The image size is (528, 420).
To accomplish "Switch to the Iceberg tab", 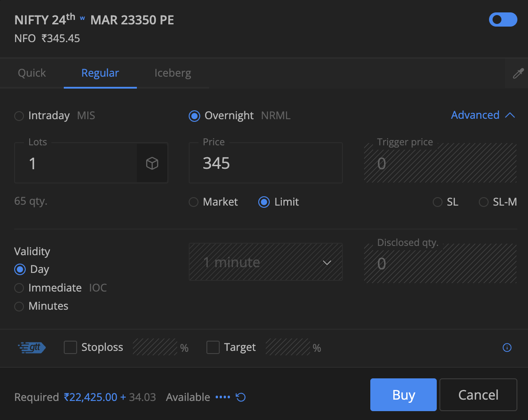I will click(173, 73).
